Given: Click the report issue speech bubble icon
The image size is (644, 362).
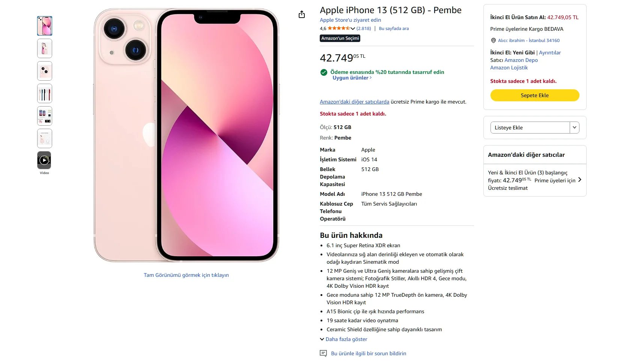Looking at the screenshot, I should pos(323,353).
